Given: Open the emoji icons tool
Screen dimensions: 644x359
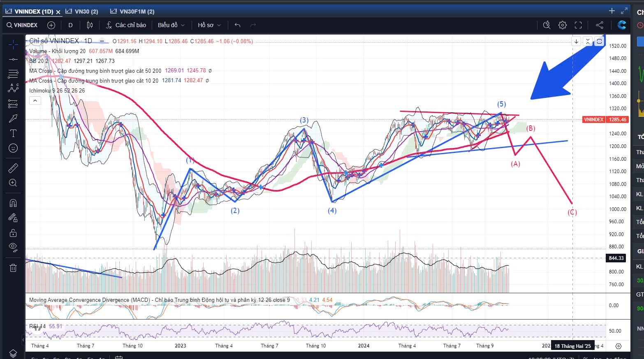Looking at the screenshot, I should pos(13,148).
